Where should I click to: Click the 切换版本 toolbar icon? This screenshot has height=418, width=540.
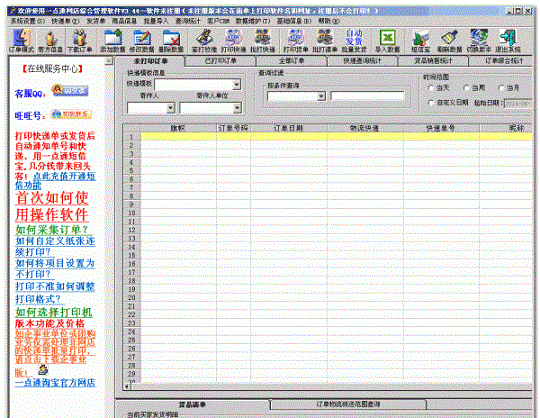click(479, 41)
